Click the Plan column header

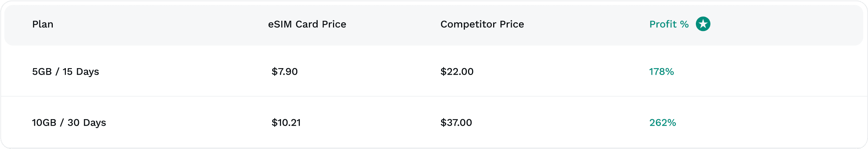pyautogui.click(x=43, y=24)
